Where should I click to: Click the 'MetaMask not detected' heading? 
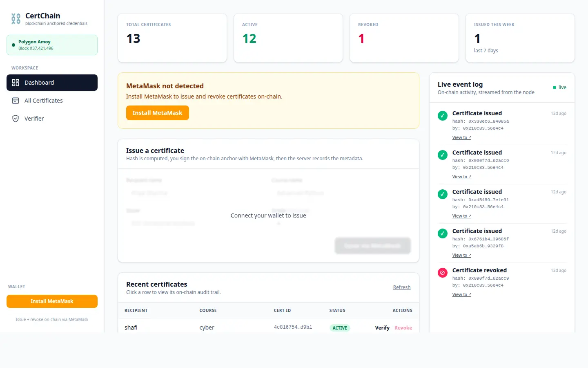[165, 86]
